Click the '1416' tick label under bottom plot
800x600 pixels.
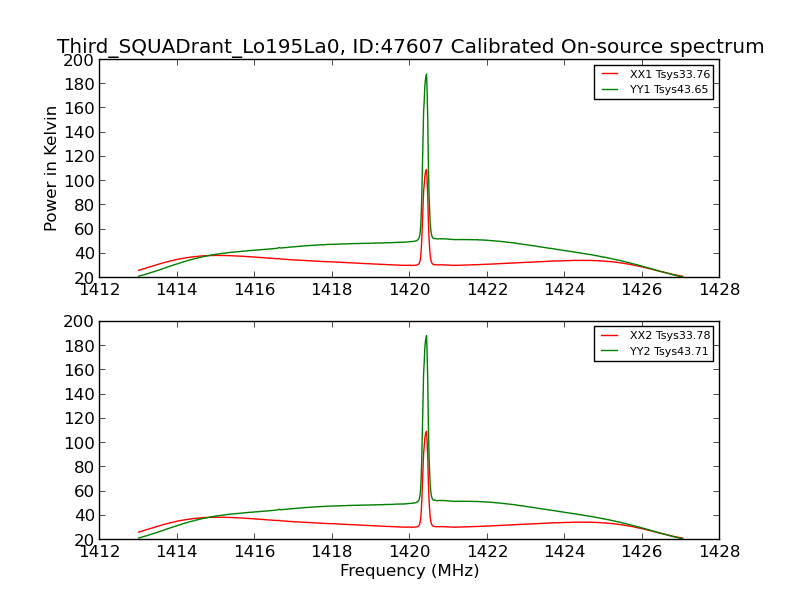[255, 551]
